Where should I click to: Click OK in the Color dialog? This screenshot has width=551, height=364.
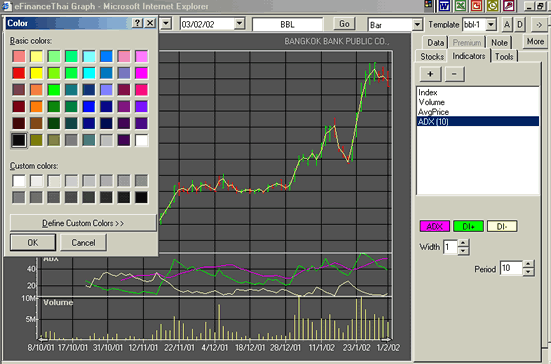pyautogui.click(x=33, y=242)
